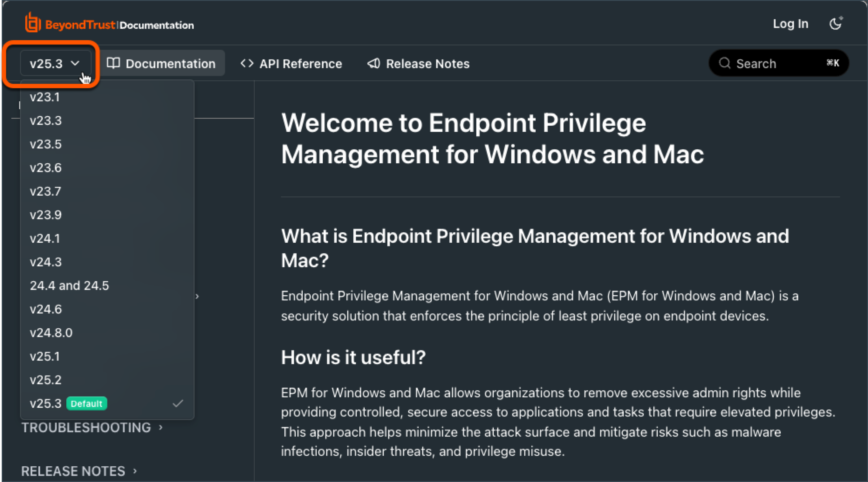Choose v23.5 in the version menu
The height and width of the screenshot is (482, 868).
107,144
